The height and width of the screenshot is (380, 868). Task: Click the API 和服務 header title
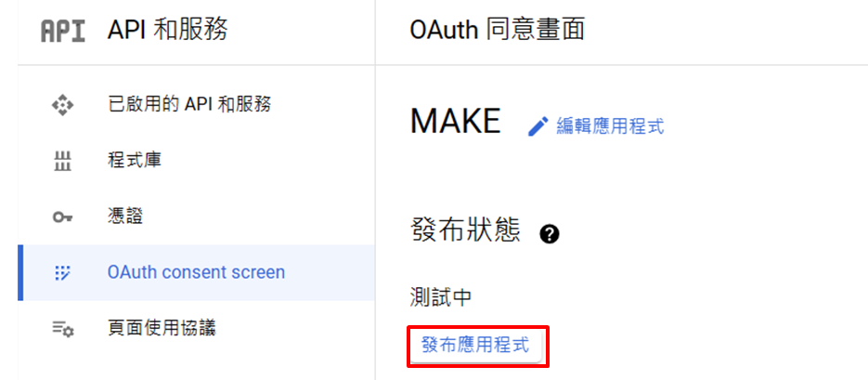(167, 31)
